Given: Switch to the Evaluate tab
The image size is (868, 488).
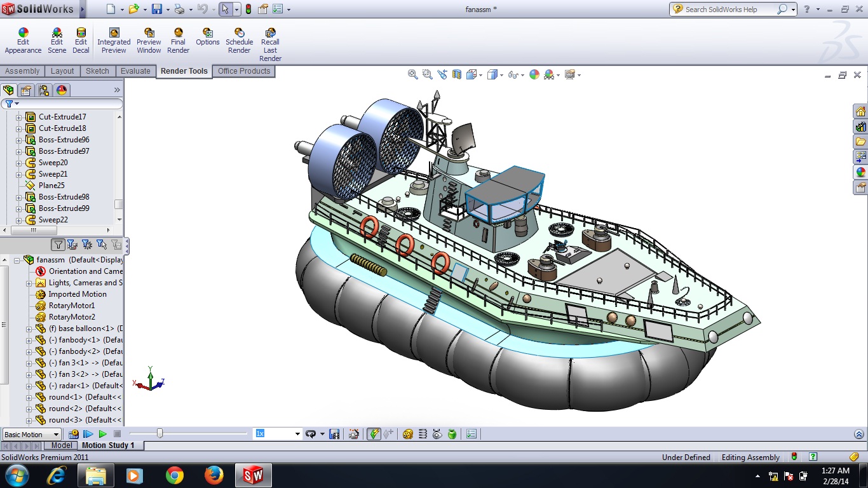Looking at the screenshot, I should 135,71.
